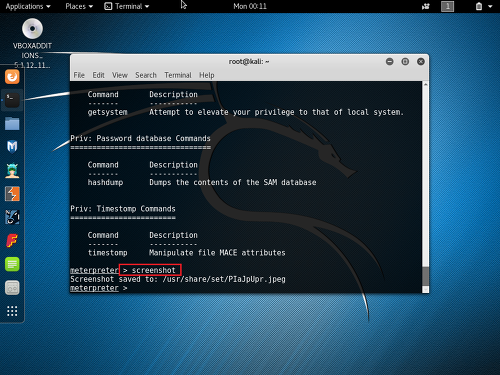Open the gray recorder dock icon
The image size is (500, 375).
(12, 288)
